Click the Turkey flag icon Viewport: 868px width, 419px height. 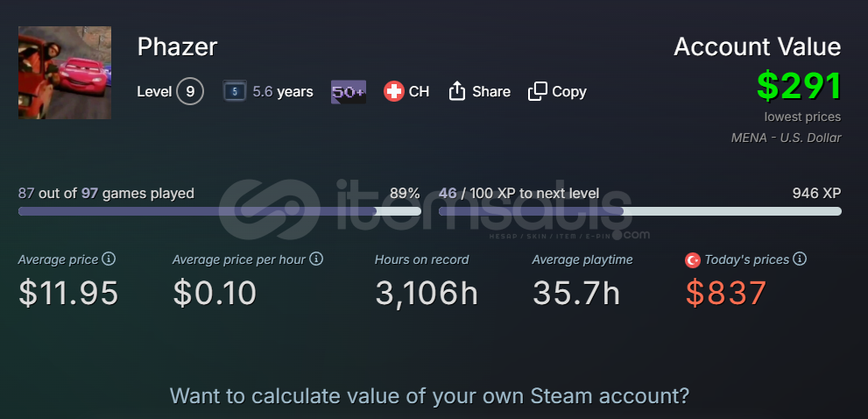click(x=693, y=260)
